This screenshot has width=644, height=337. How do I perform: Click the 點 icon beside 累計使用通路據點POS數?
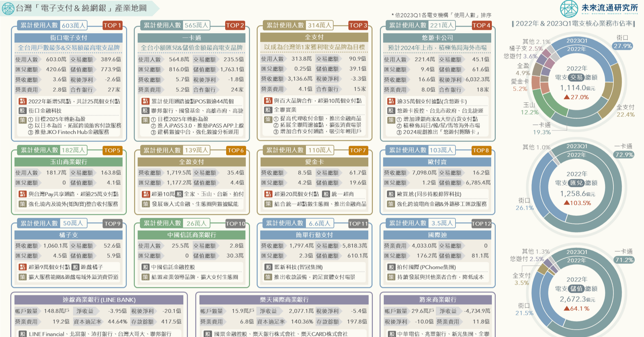(145, 101)
